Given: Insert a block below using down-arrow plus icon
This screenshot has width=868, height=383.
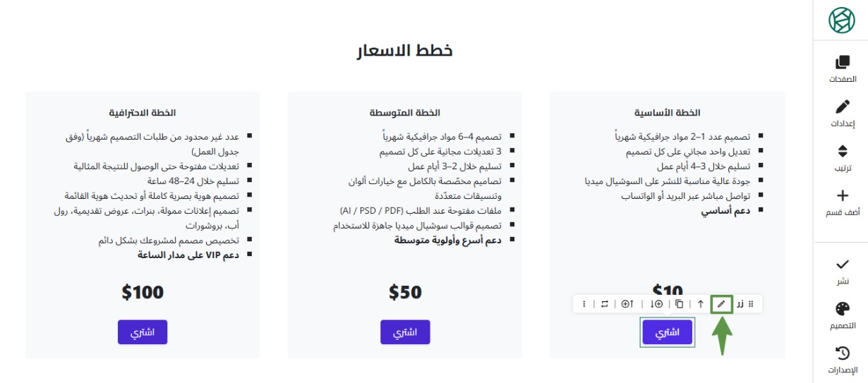Looking at the screenshot, I should [656, 304].
